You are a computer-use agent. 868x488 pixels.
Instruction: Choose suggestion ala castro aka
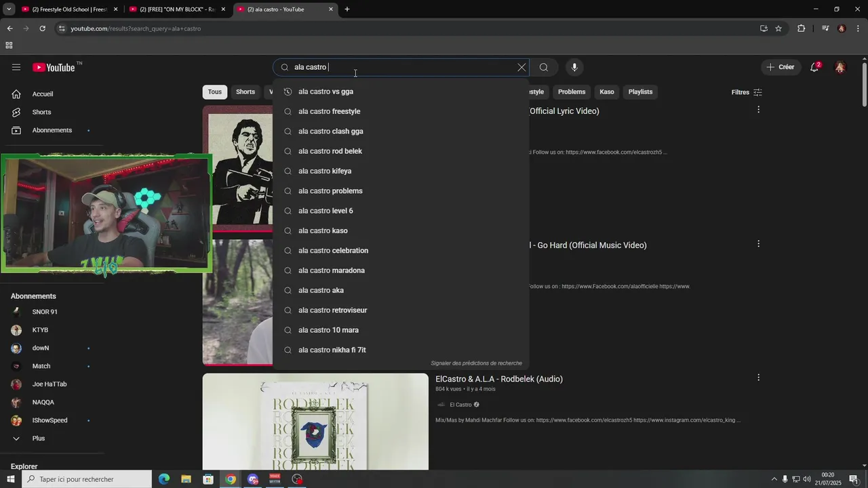click(x=401, y=290)
